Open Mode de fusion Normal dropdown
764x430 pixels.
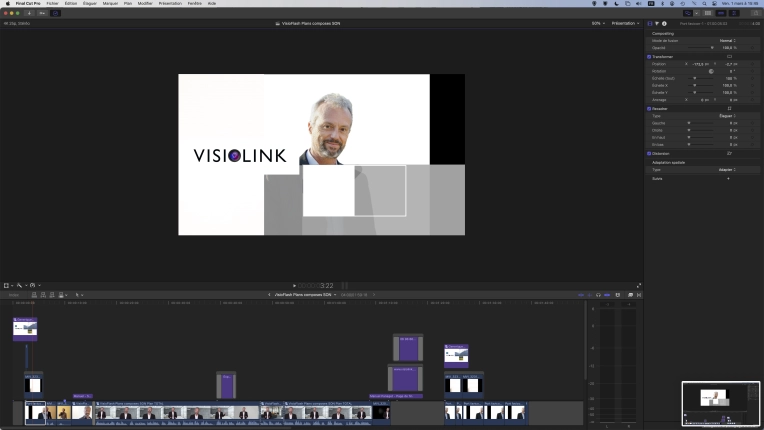(727, 41)
